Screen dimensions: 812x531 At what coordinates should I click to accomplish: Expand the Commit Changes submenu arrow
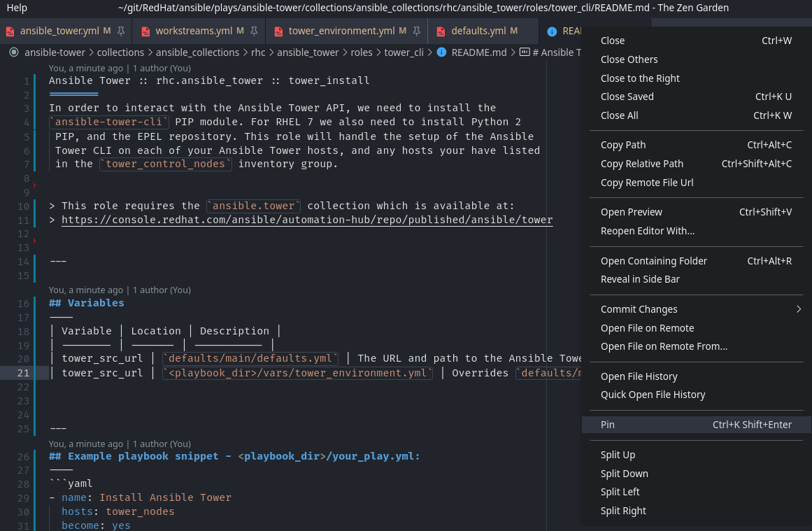(x=799, y=309)
